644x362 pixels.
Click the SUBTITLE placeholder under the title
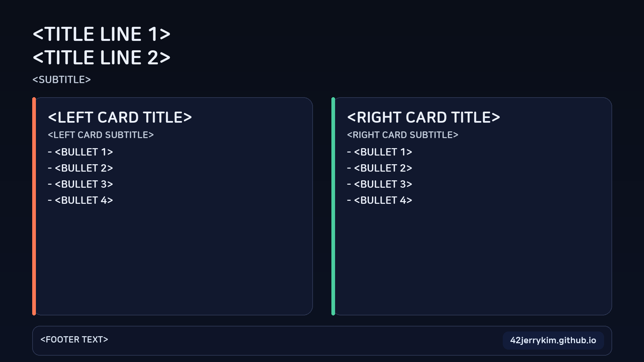pos(62,80)
